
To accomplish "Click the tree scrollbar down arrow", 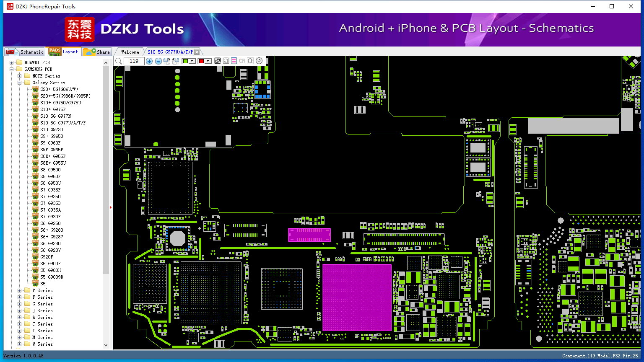I will pos(106,345).
